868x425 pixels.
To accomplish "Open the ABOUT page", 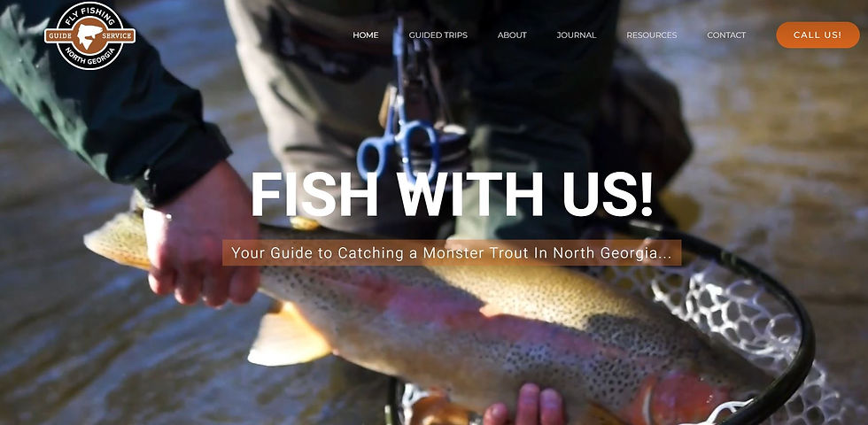I will 512,35.
